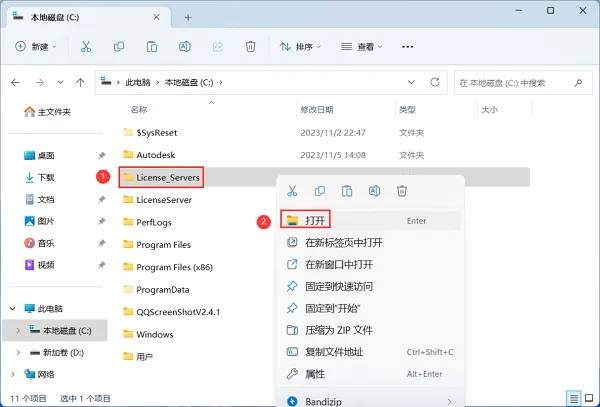
Task: Open 视频 in the sidebar
Action: point(39,265)
